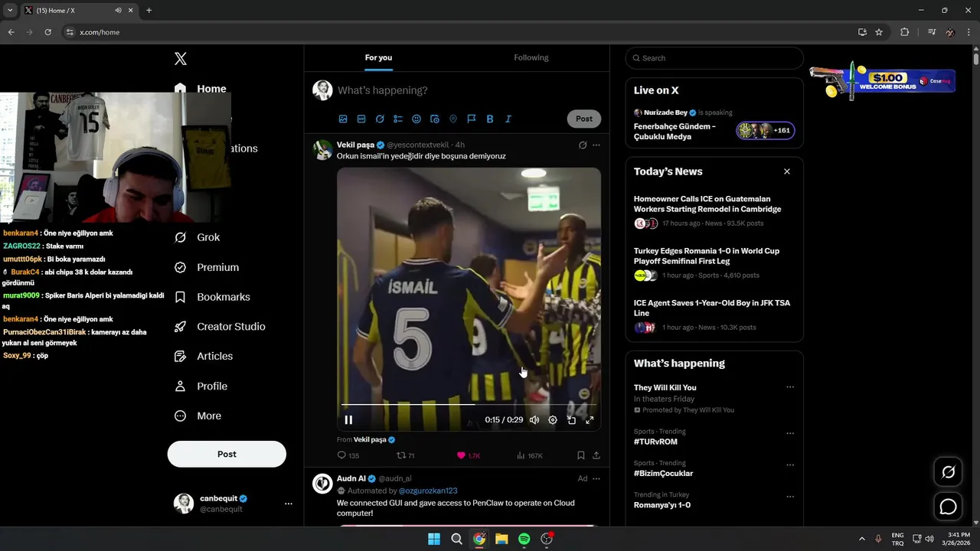This screenshot has width=980, height=551.
Task: Close the Today's News panel
Action: pos(787,171)
